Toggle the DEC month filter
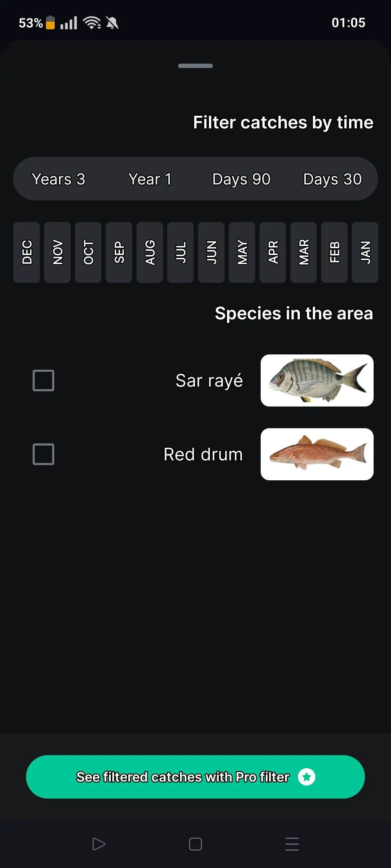 (27, 252)
